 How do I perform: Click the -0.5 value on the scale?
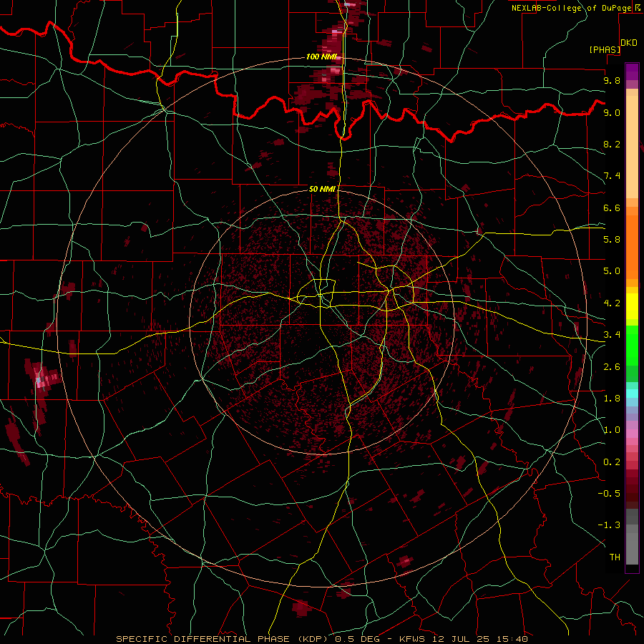609,494
